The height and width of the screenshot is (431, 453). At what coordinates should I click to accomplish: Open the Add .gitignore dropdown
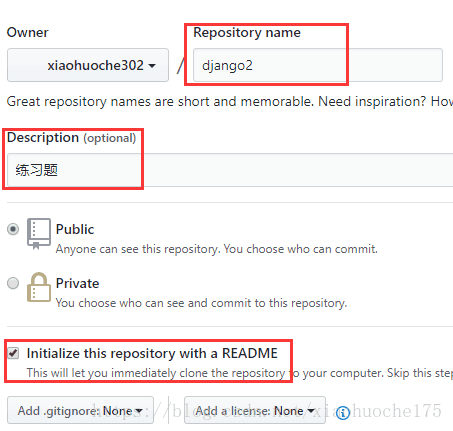[x=80, y=410]
